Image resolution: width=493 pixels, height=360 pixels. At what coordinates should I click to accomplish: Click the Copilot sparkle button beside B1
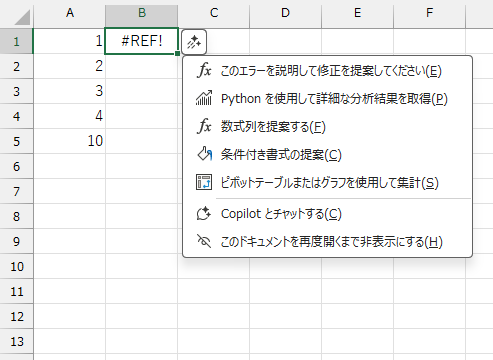click(x=194, y=42)
